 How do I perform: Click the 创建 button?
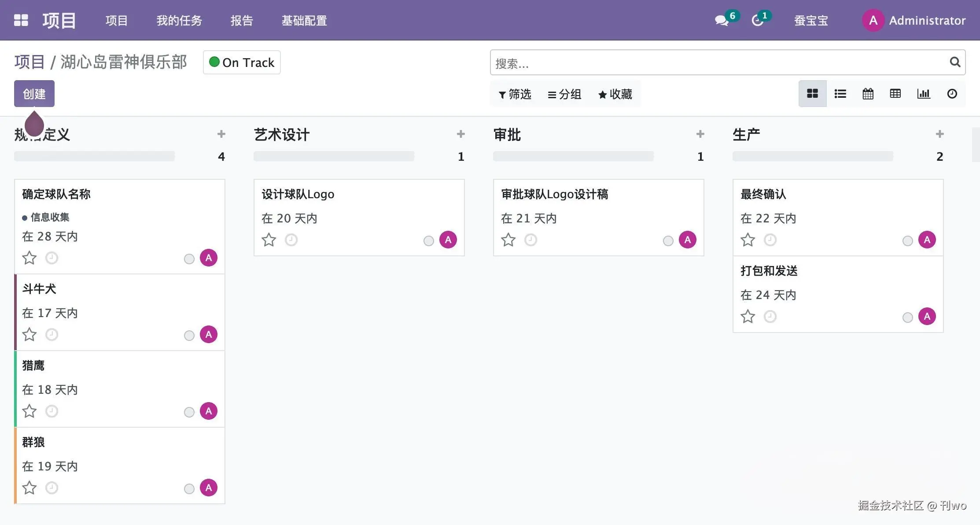(34, 93)
